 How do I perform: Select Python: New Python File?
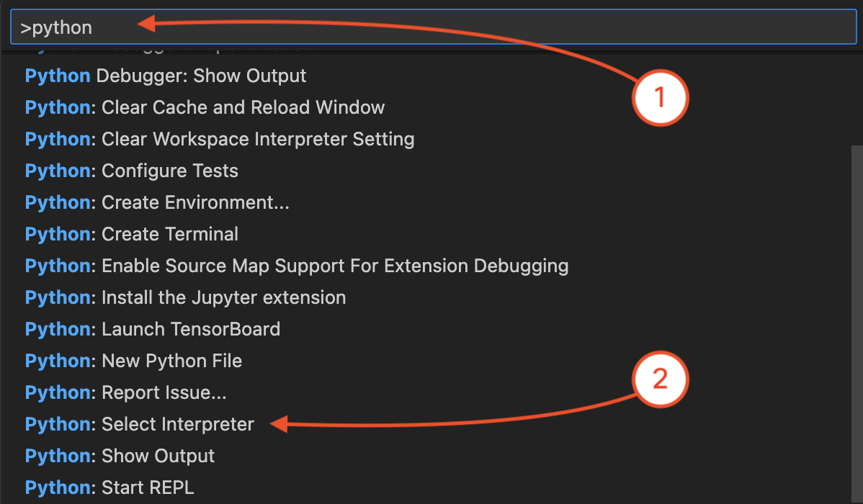pyautogui.click(x=133, y=361)
